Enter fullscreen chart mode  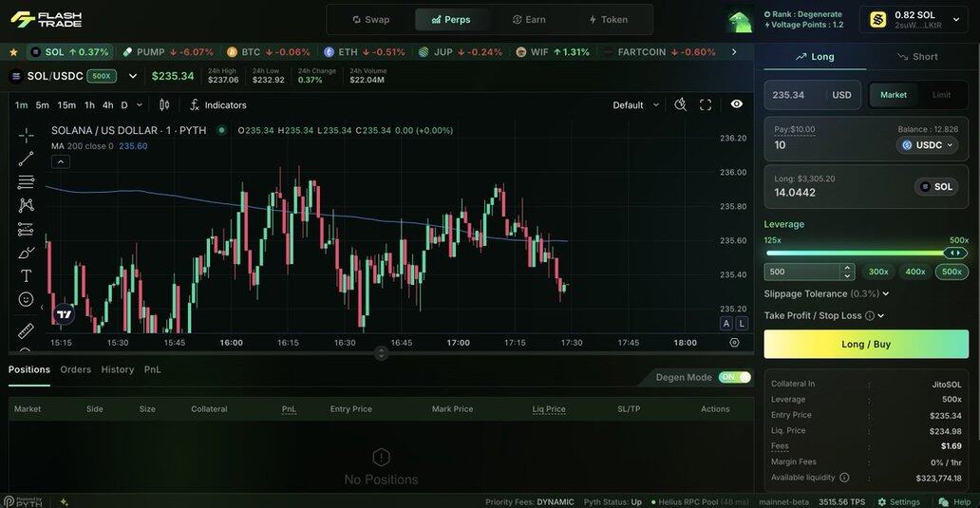[x=706, y=105]
